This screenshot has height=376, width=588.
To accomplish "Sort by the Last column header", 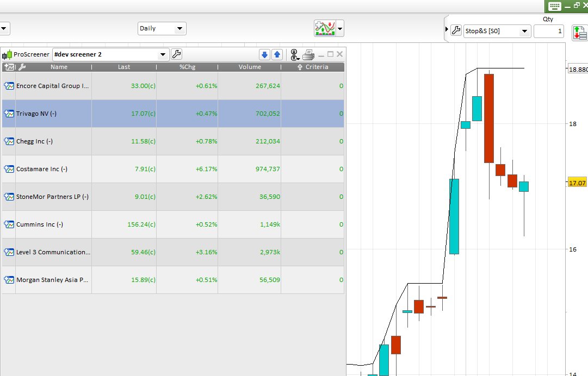I will pos(124,67).
